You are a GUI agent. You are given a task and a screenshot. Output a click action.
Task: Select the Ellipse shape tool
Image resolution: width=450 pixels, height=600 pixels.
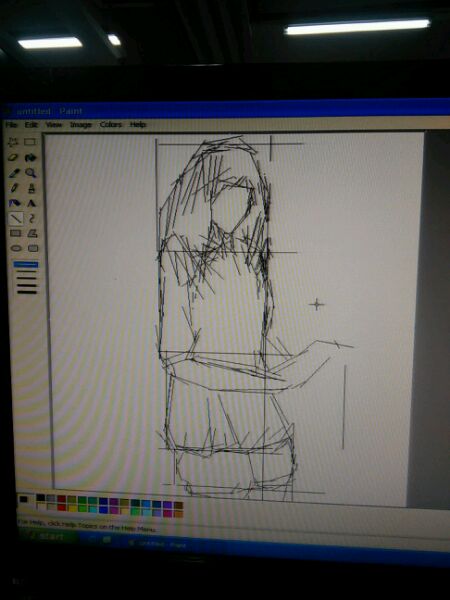point(16,248)
